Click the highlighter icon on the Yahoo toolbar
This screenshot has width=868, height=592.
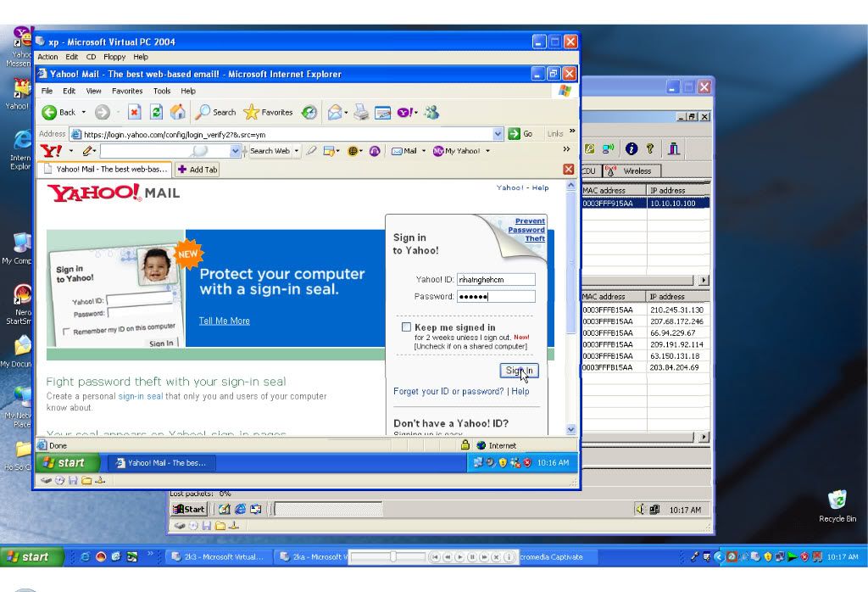(x=312, y=151)
